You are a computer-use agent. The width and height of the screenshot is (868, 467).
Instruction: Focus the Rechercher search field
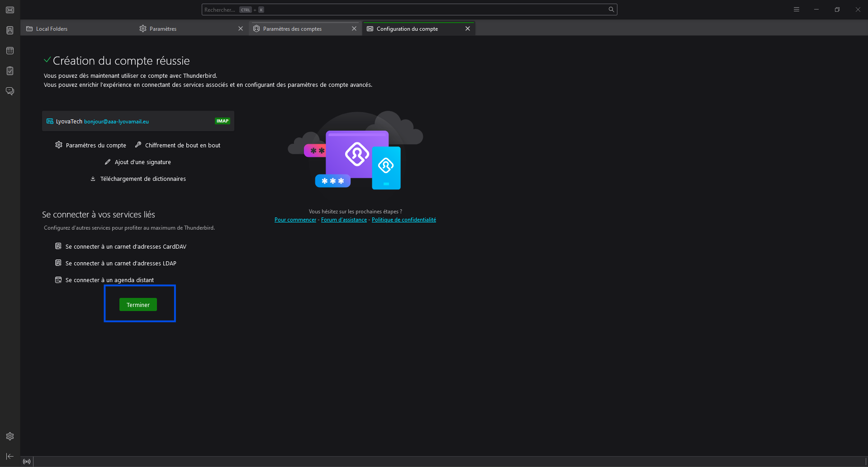(x=409, y=9)
